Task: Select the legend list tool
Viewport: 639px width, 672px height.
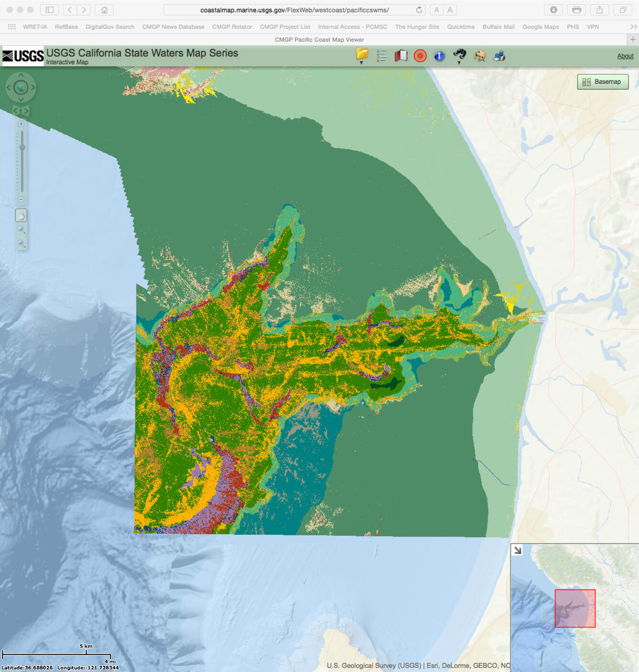Action: (x=381, y=55)
